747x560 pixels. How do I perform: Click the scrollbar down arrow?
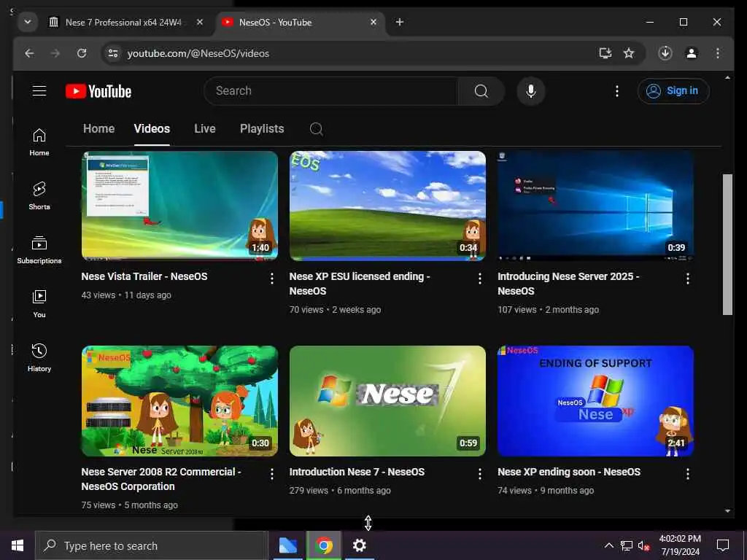coord(727,511)
